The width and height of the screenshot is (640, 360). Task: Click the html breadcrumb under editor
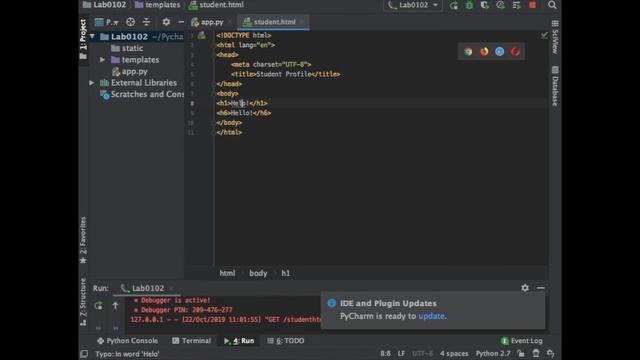(x=227, y=273)
